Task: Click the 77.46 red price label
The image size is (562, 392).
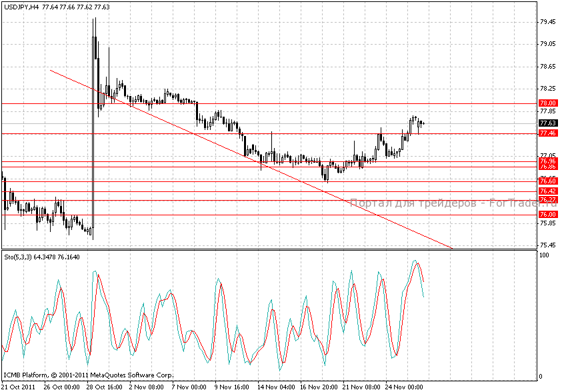Action: pos(547,133)
